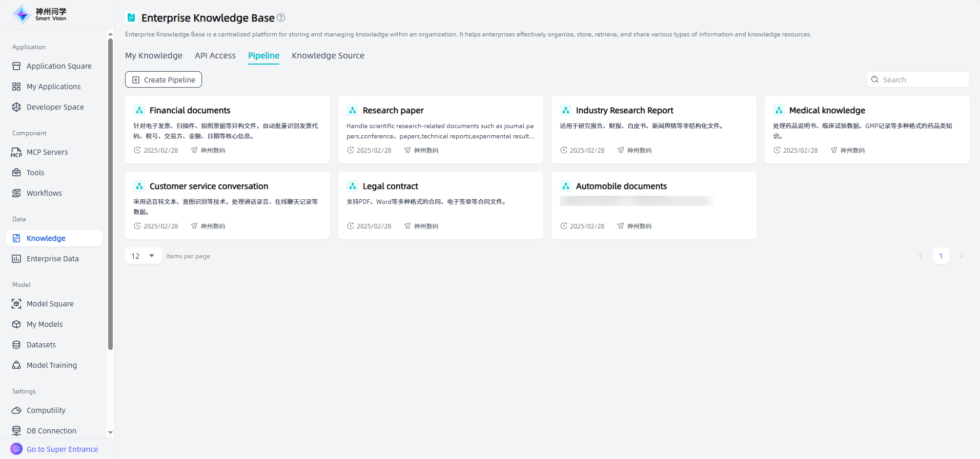
Task: Click the Go to Super Entrance icon
Action: tap(16, 449)
